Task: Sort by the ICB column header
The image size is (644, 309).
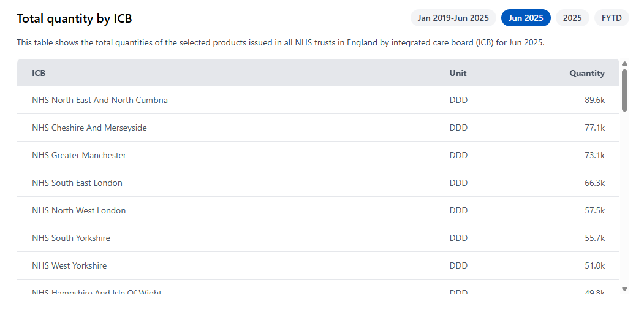Action: [x=39, y=73]
